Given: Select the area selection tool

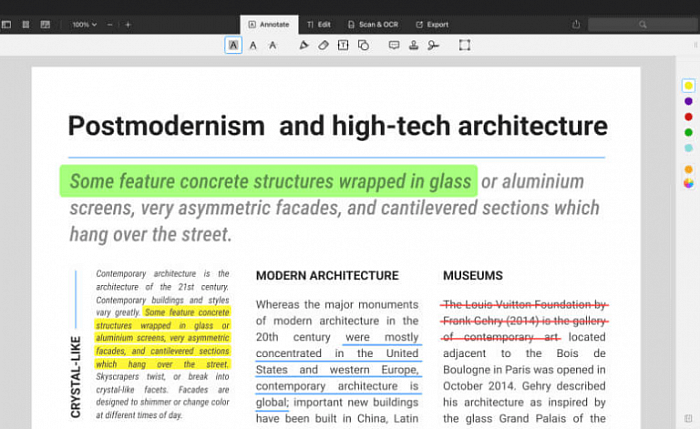Looking at the screenshot, I should 464,45.
